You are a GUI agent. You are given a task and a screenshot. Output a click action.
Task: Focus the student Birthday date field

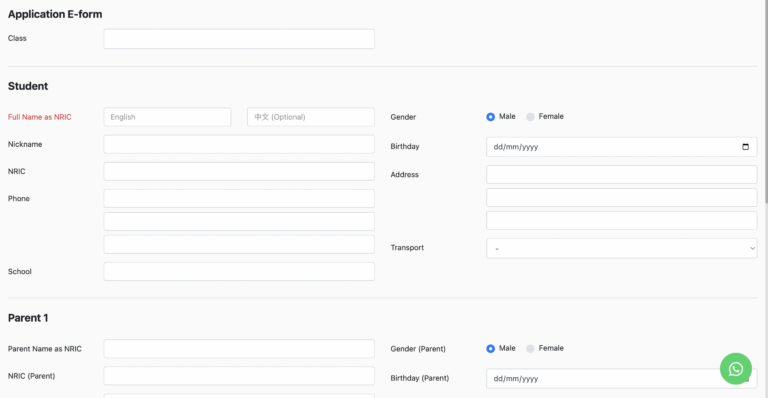(x=622, y=147)
